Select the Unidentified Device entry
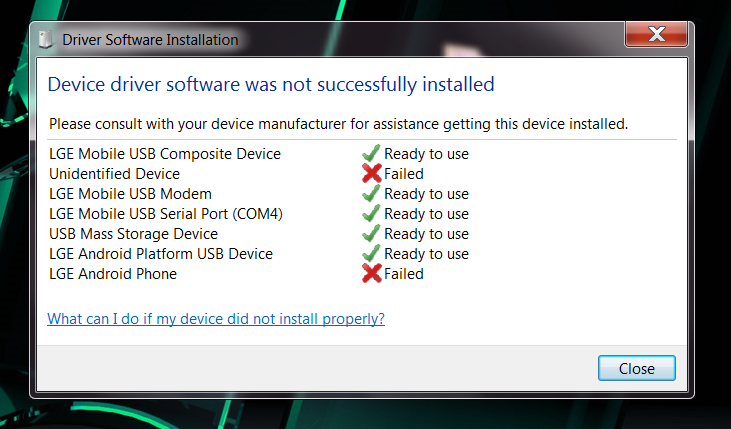Screen dimensions: 731x429 (x=114, y=173)
